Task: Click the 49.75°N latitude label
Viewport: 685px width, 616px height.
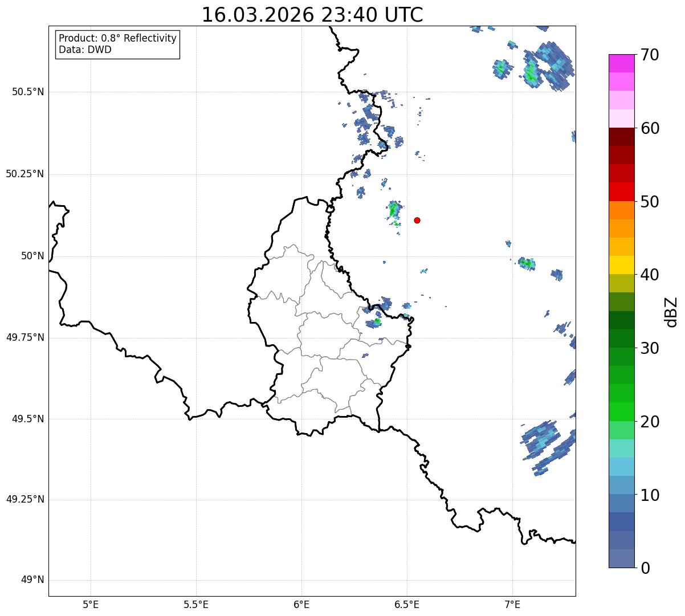Action: [x=25, y=337]
